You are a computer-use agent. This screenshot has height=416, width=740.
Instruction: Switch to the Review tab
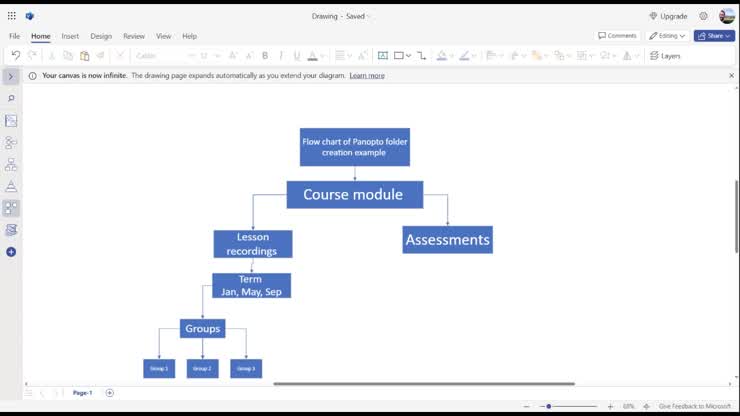[x=134, y=36]
